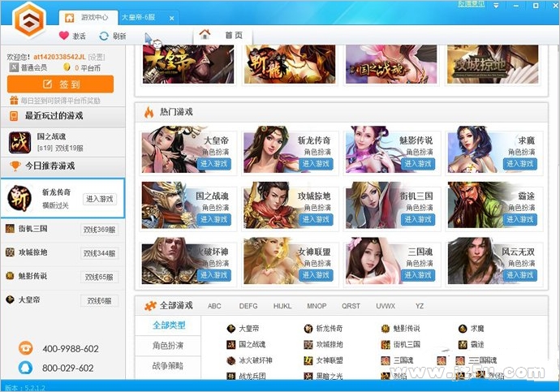
Task: Open the 大皇帝 top banner thumbnail
Action: pyautogui.click(x=188, y=64)
